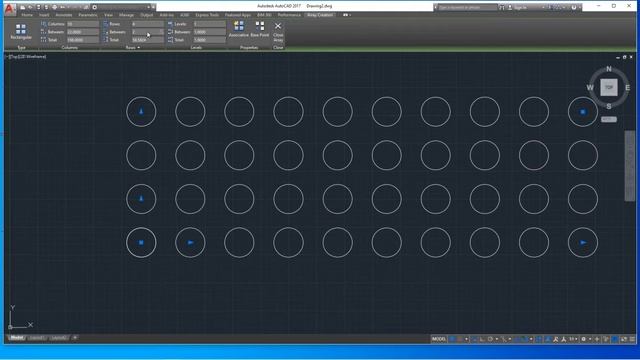640x360 pixels.
Task: Select arrow grip in third-row first circle
Action: 141,198
